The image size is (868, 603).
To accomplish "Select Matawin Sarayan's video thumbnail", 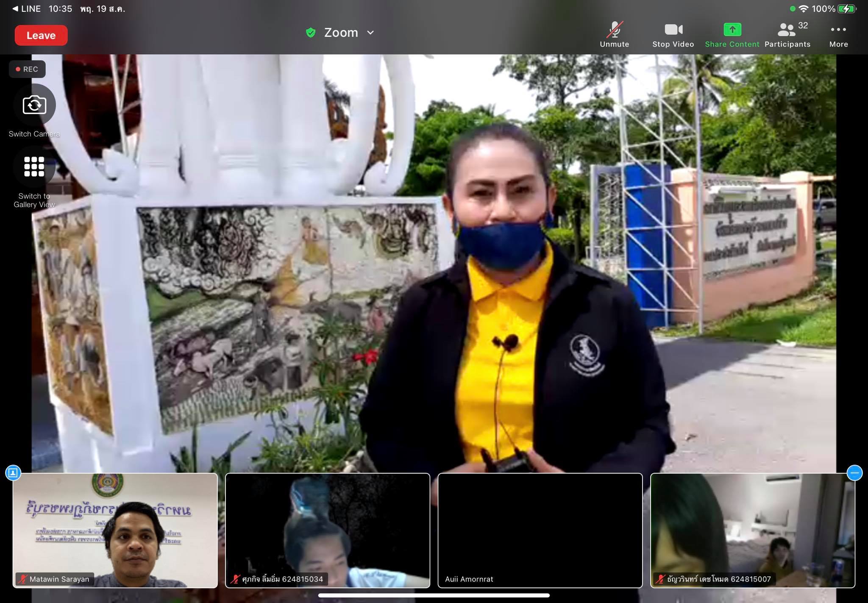I will (115, 530).
